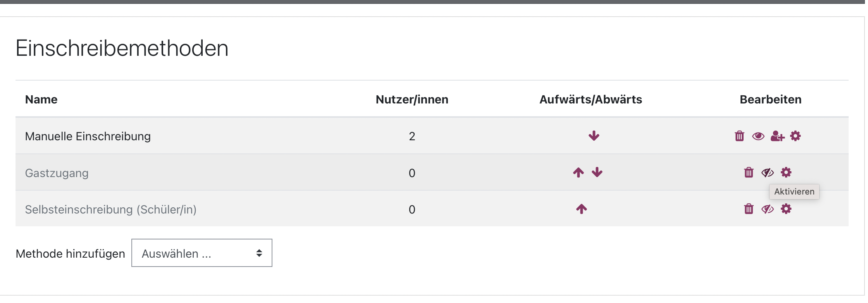Viewport: 868px width, 303px height.
Task: Delete the Selbsteinschreibung (Schüler/in) method
Action: coord(749,209)
